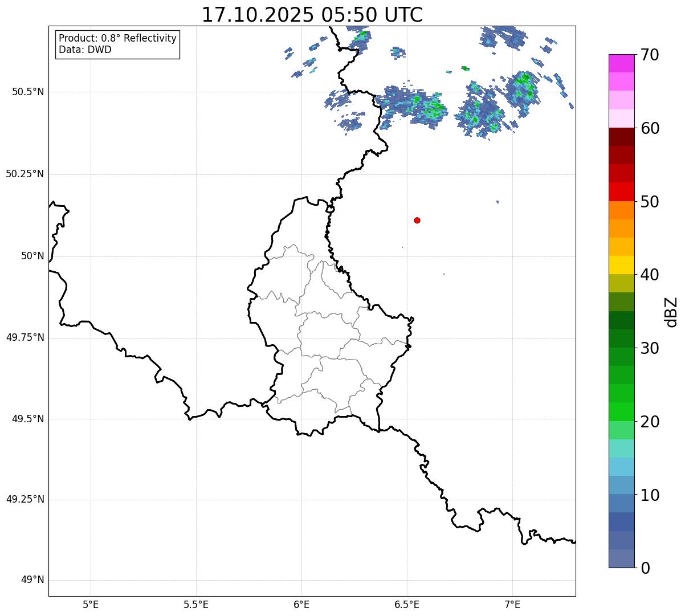
Task: Select the 70 value on colorbar
Action: [x=650, y=55]
